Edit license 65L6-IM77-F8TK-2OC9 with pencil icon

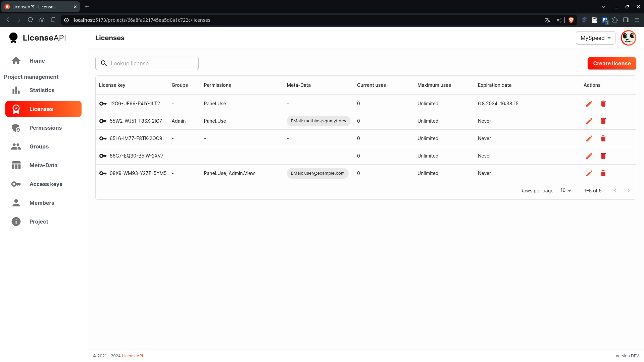pos(589,138)
